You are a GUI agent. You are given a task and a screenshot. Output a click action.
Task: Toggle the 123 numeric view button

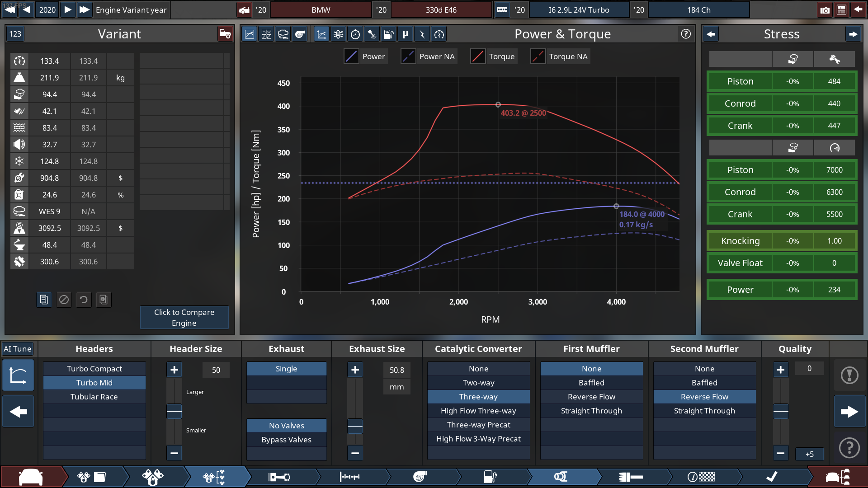[x=15, y=34]
